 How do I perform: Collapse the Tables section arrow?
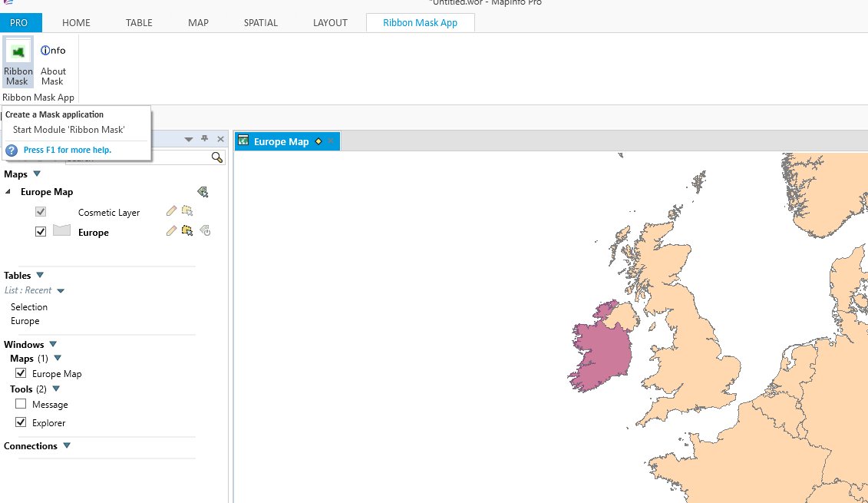(x=40, y=276)
